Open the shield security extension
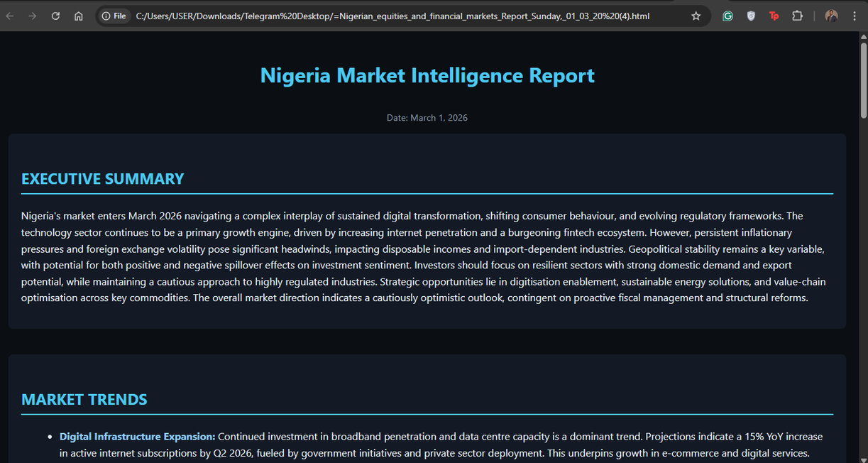 (751, 16)
